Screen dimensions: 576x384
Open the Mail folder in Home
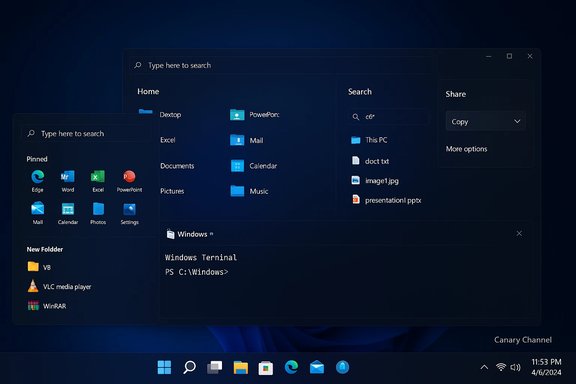(246, 140)
